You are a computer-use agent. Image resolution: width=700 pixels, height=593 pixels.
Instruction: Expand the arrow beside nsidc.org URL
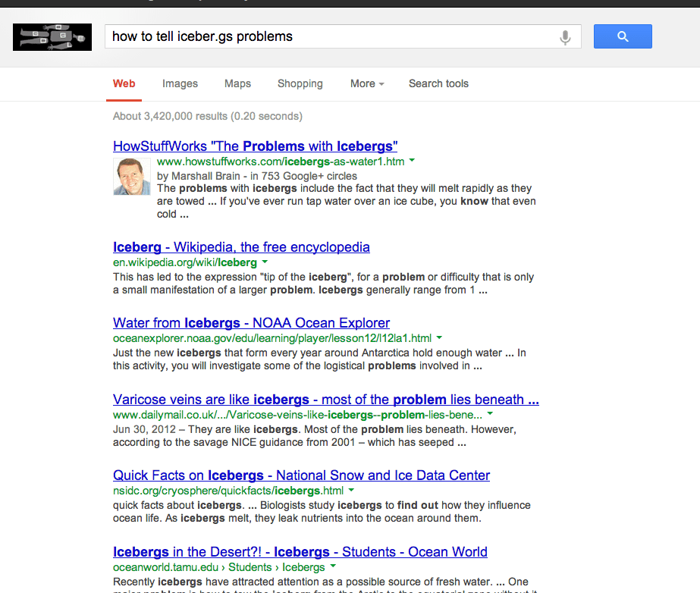(351, 491)
